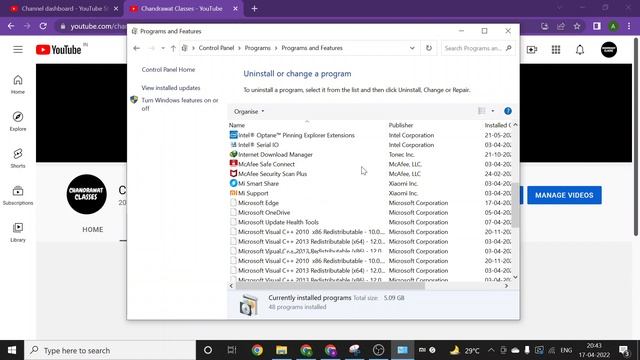Screen dimensions: 640x360
Task: Select Intel Optane Pinning Explorer Extensions
Action: (369, 135)
